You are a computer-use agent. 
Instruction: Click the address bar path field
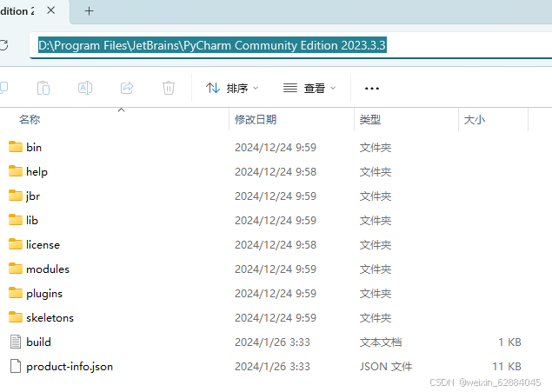coord(291,45)
